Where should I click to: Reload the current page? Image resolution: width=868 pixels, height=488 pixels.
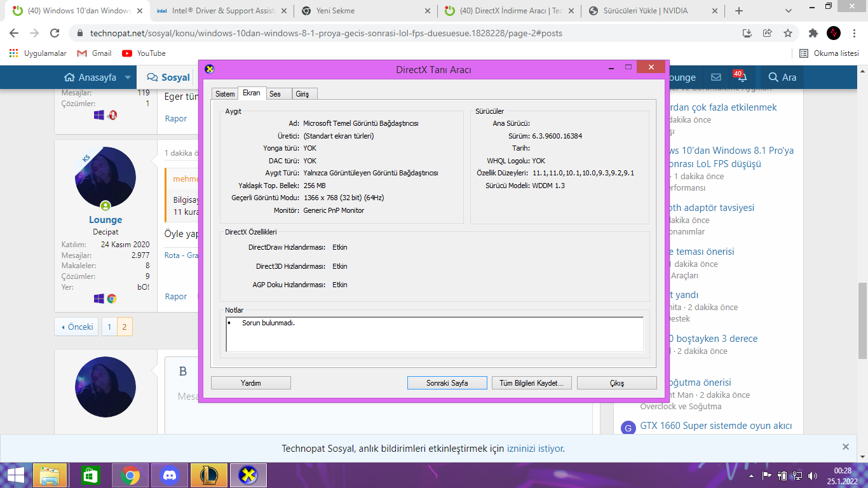click(x=55, y=33)
